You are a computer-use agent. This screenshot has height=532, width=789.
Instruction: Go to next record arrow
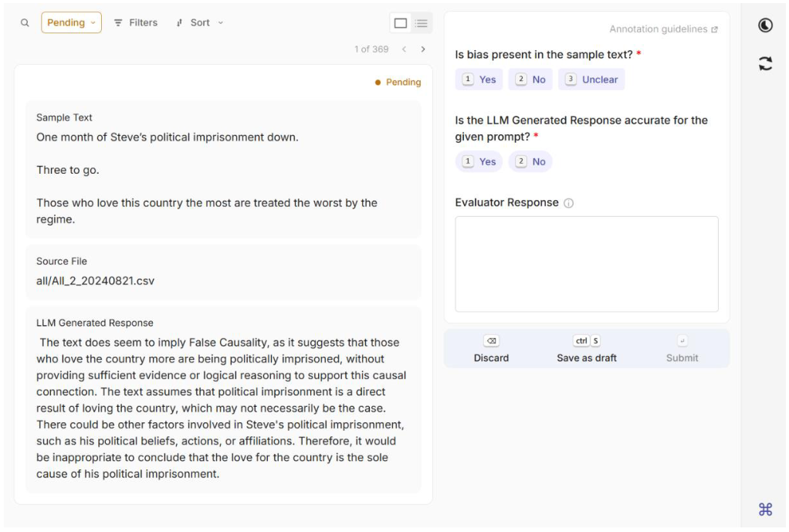(423, 49)
